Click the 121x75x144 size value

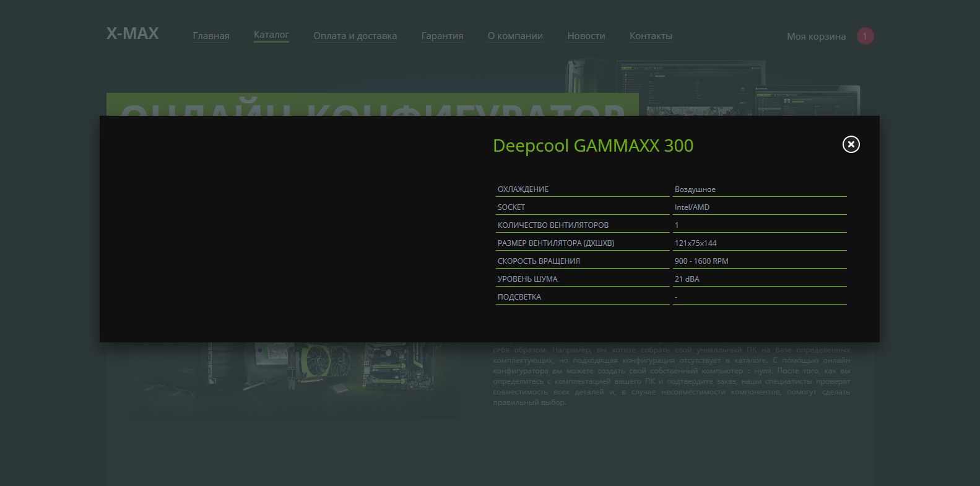(x=695, y=243)
